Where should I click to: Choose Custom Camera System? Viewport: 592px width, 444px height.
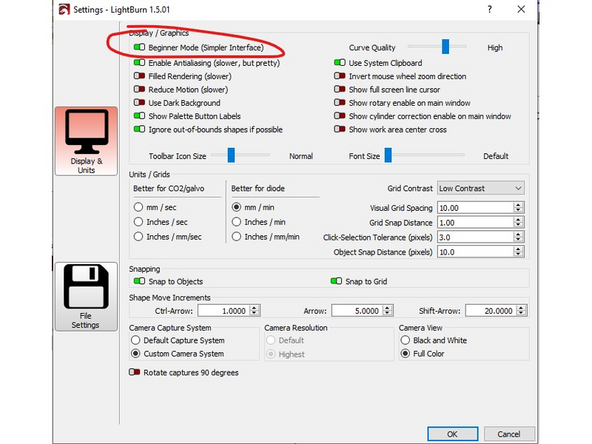(136, 354)
